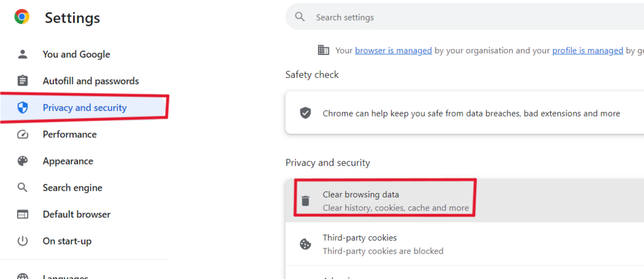644x279 pixels.
Task: Click the Appearance palette icon
Action: coord(23,161)
